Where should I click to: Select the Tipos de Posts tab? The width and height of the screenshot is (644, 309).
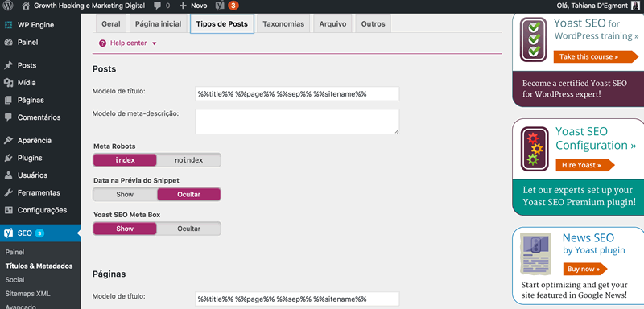point(222,24)
